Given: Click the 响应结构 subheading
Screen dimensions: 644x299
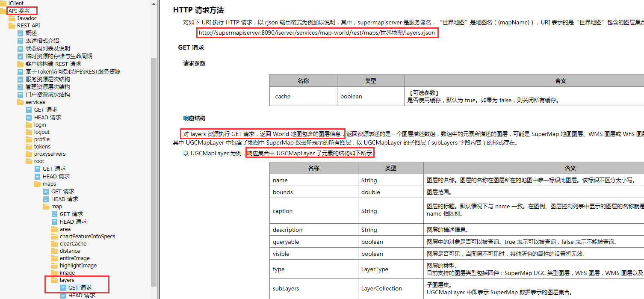Looking at the screenshot, I should pyautogui.click(x=195, y=118).
